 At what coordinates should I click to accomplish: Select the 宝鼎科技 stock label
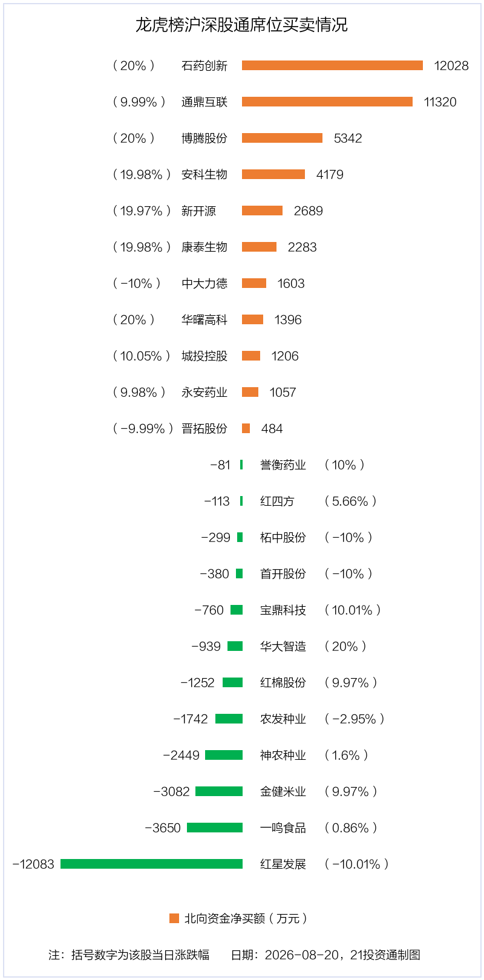pos(283,610)
